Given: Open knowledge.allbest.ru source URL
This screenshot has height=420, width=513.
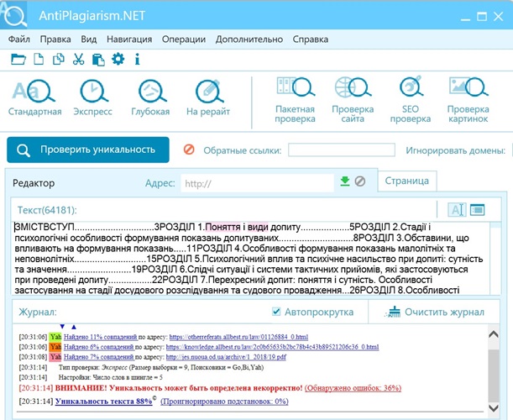Looking at the screenshot, I should point(272,347).
